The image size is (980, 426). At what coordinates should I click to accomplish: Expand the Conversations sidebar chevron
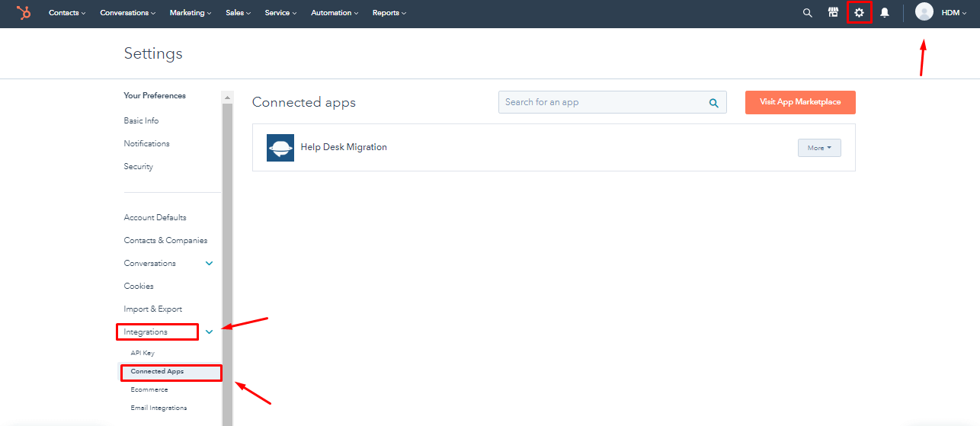click(210, 264)
